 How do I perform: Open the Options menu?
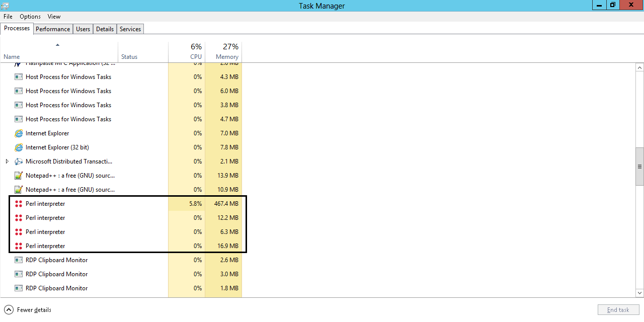pos(30,16)
